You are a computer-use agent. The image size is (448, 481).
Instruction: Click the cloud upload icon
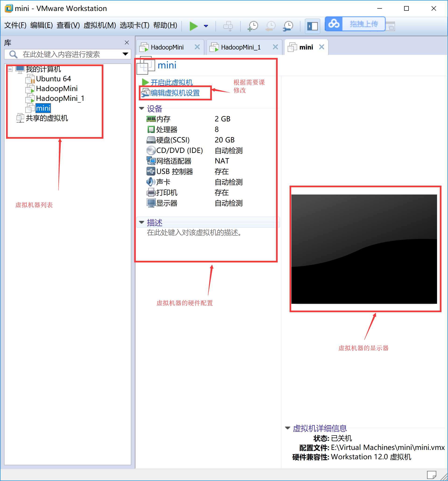(x=334, y=24)
